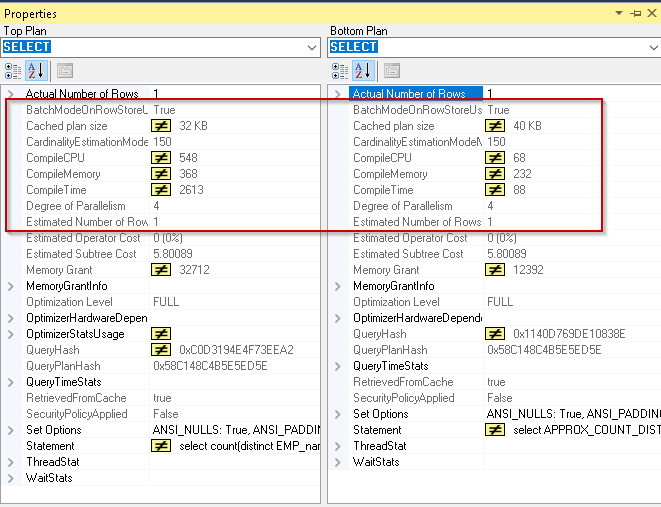
Task: Expand OptimizerStatsUsage in Top Plan
Action: pyautogui.click(x=10, y=334)
